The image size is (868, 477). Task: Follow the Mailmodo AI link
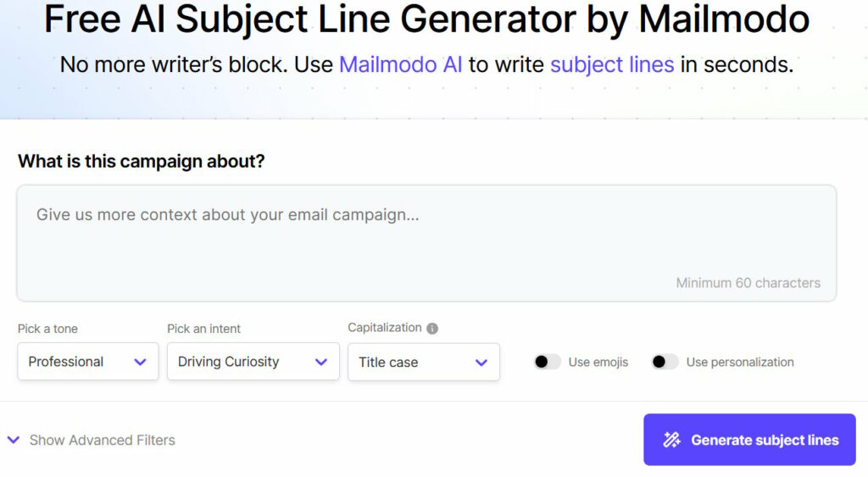[401, 64]
